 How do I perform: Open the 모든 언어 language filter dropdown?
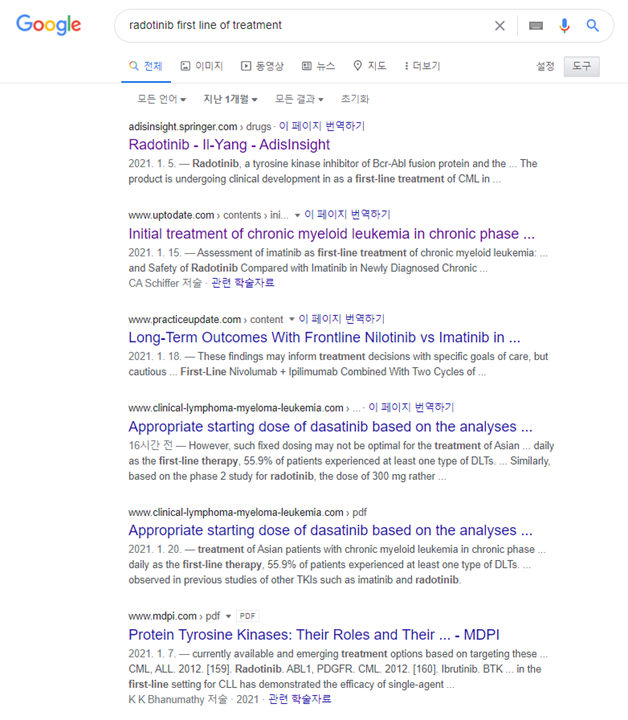(x=162, y=99)
